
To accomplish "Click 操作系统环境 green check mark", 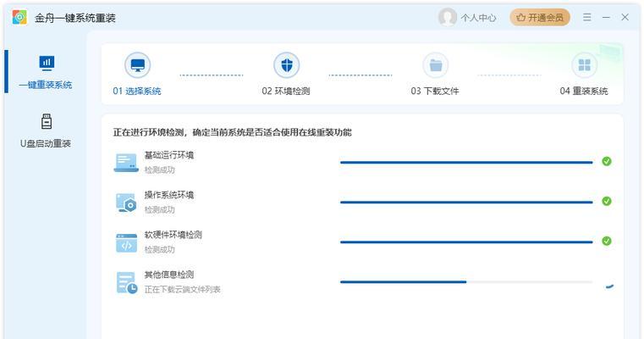I will tap(607, 201).
